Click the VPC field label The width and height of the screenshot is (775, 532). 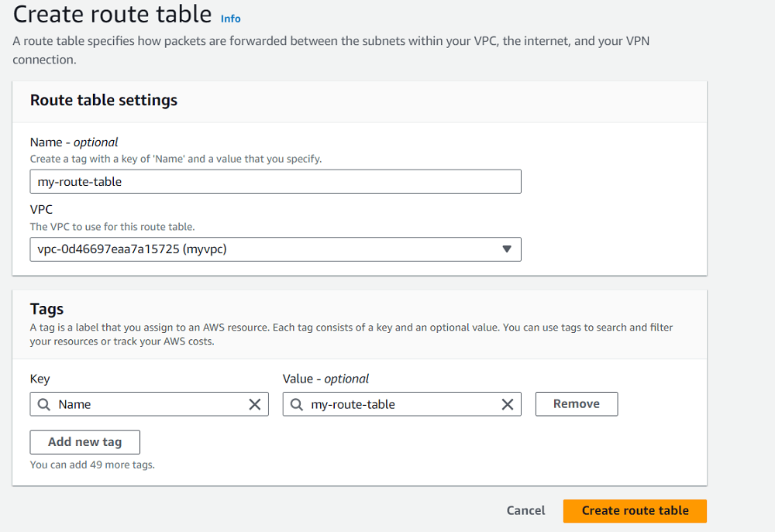click(42, 209)
